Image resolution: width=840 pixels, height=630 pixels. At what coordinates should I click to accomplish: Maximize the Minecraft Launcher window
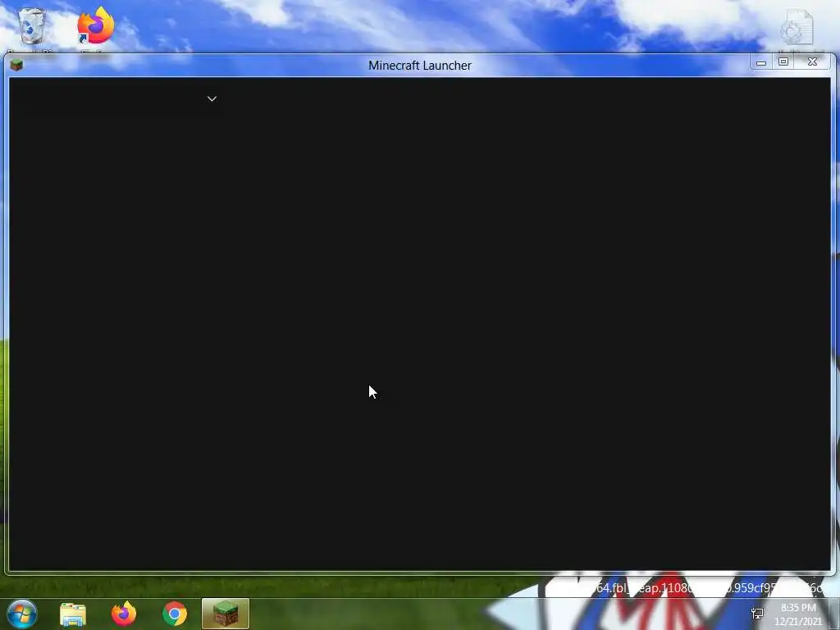click(x=783, y=62)
